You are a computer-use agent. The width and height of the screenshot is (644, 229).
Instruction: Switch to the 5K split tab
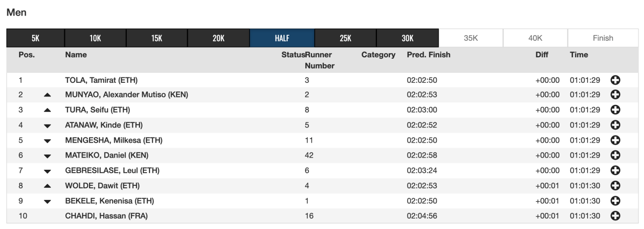point(35,38)
